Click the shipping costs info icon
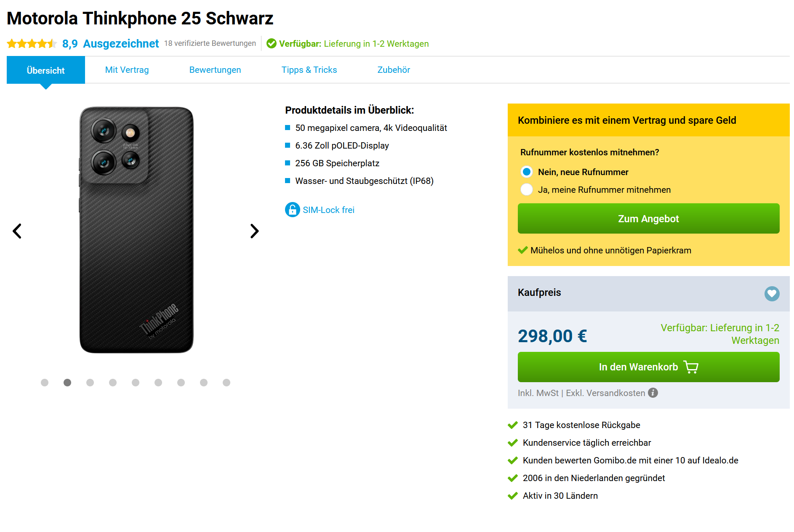 [653, 393]
